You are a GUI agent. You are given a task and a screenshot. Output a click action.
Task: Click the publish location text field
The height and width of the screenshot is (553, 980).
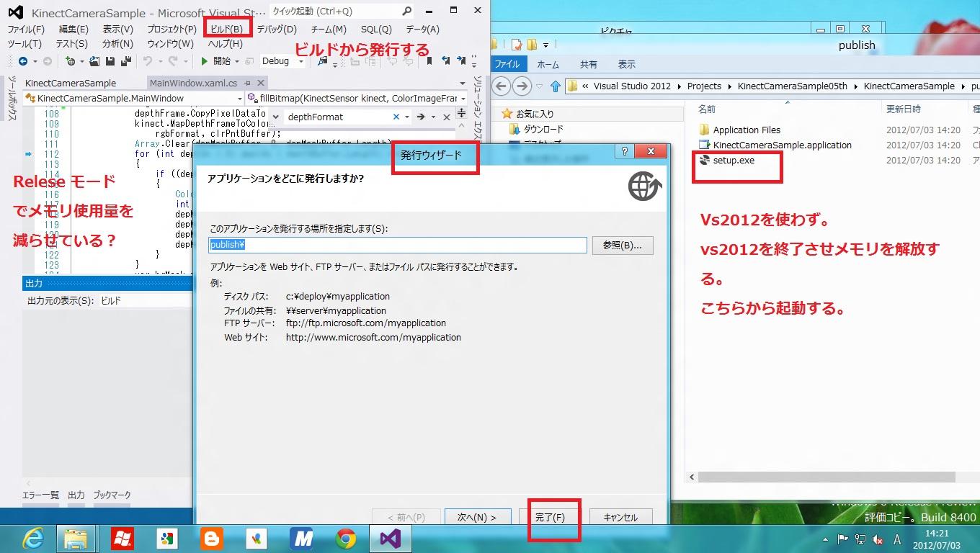point(398,245)
